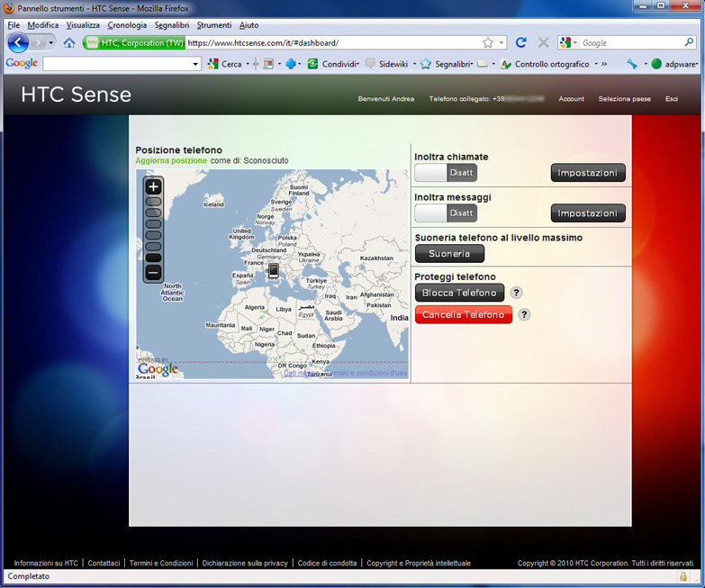Open the Google Toolbar search field dropdown
The height and width of the screenshot is (588, 705).
pyautogui.click(x=195, y=64)
